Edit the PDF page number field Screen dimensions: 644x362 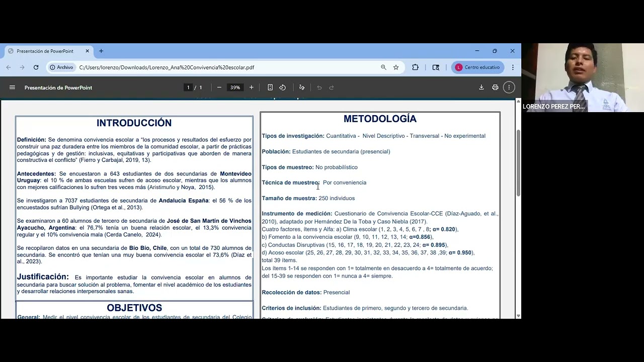188,87
